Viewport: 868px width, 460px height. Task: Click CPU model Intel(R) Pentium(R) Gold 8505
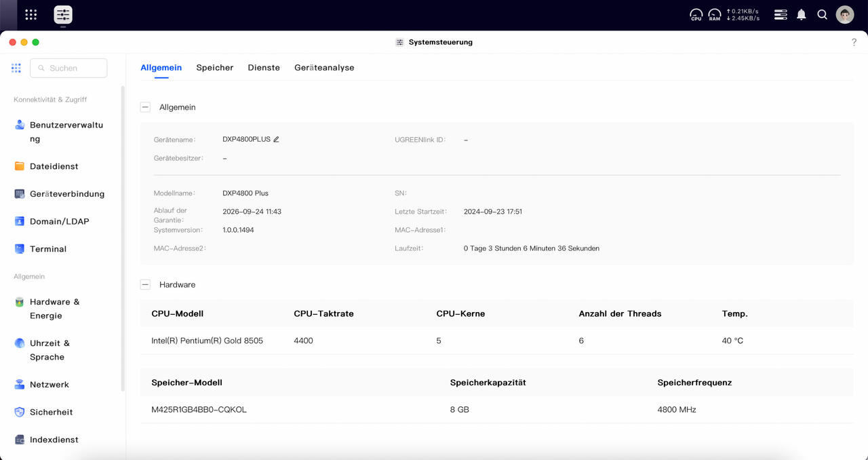(x=207, y=341)
